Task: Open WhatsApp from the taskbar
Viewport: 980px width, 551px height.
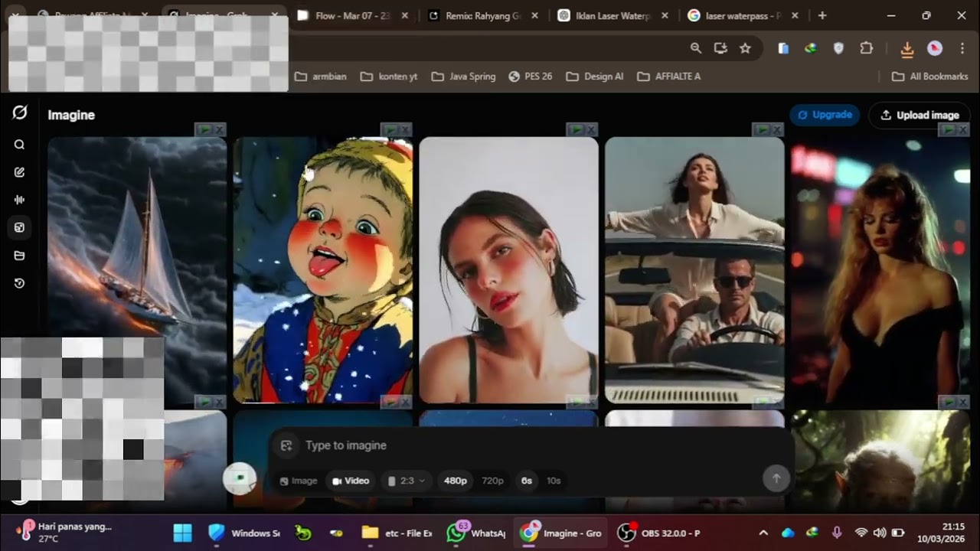Action: [476, 533]
